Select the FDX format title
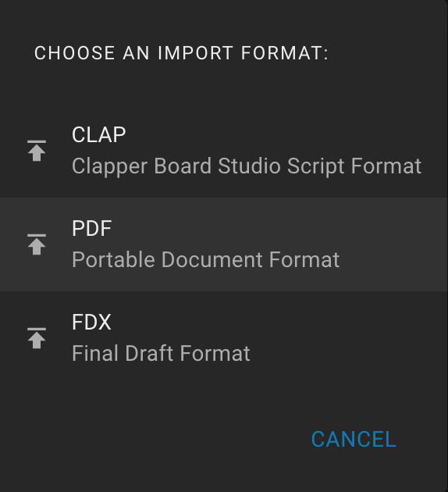The width and height of the screenshot is (448, 492). tap(91, 322)
